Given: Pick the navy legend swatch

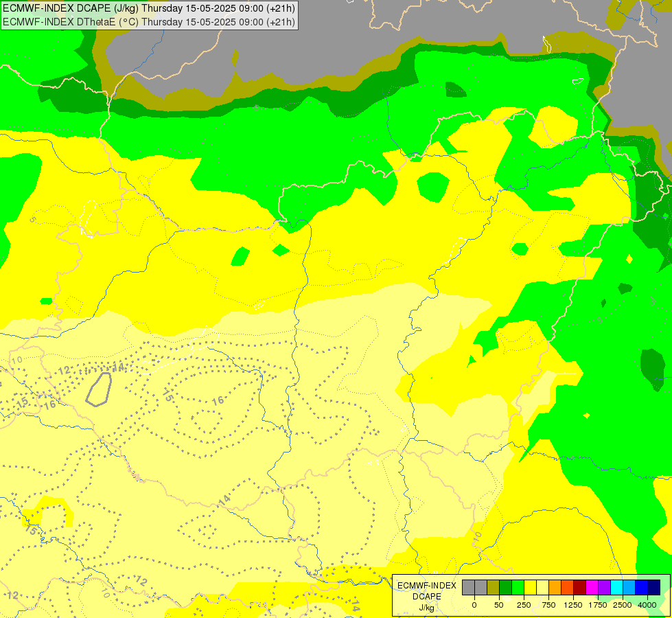Looking at the screenshot, I should [x=654, y=588].
